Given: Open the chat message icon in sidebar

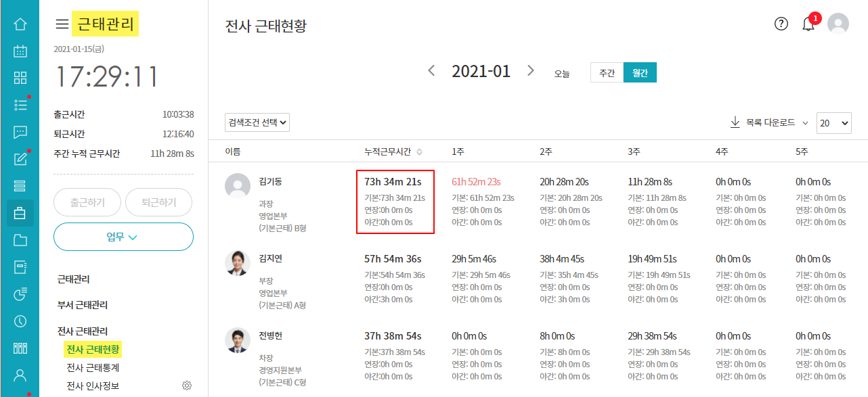Looking at the screenshot, I should [x=20, y=132].
